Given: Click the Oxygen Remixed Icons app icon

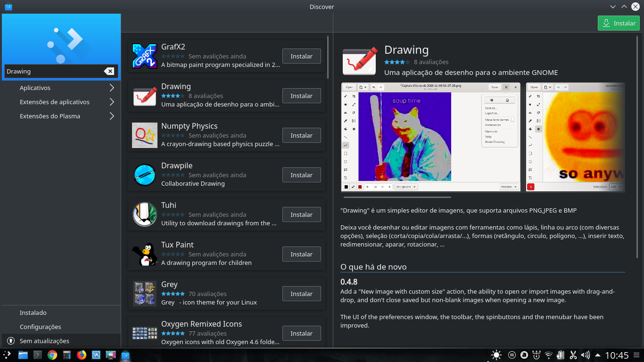Looking at the screenshot, I should (x=144, y=332).
